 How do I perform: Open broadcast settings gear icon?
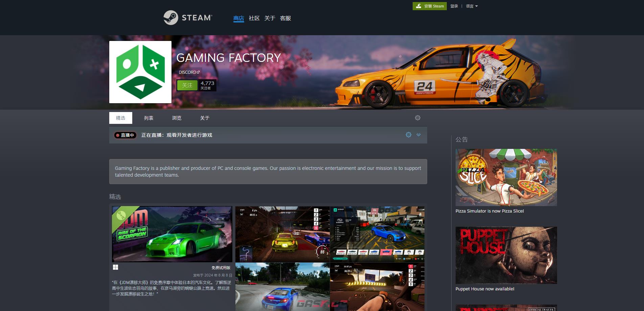(409, 135)
